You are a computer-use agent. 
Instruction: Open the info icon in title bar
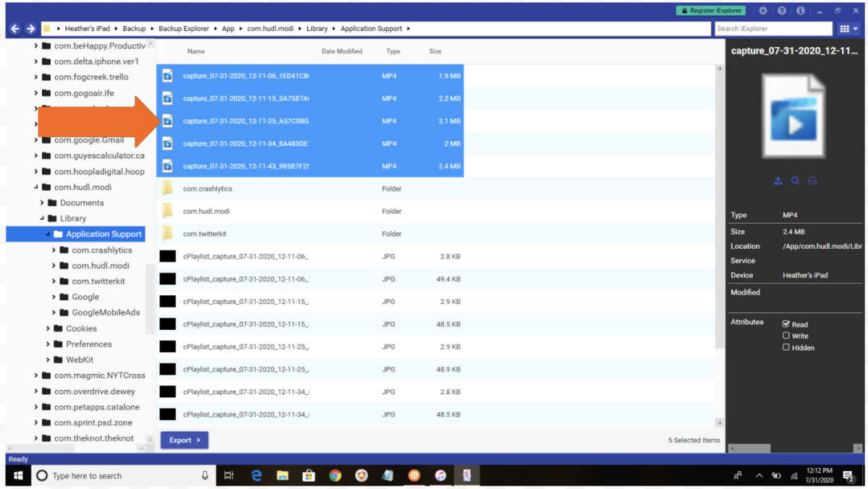coord(801,11)
